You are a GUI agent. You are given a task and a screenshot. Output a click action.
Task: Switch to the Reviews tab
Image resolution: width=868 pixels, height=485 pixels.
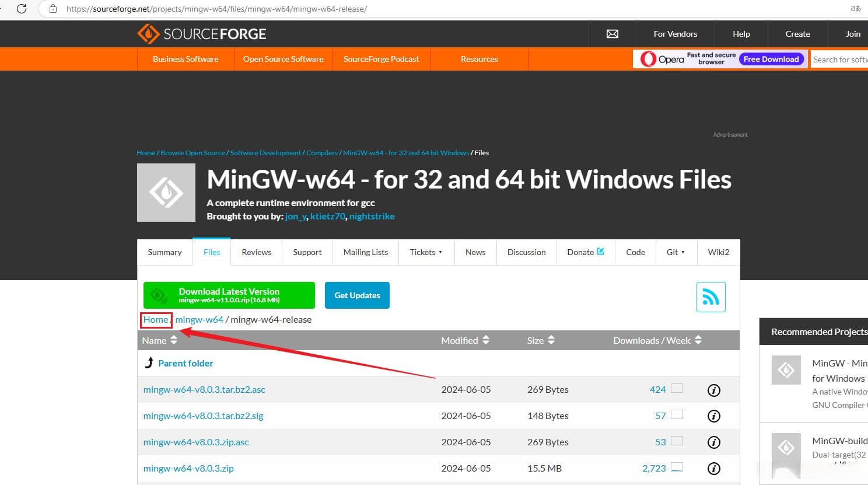(257, 252)
